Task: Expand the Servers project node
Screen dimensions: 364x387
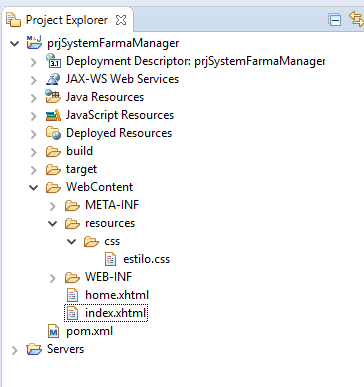Action: point(15,350)
